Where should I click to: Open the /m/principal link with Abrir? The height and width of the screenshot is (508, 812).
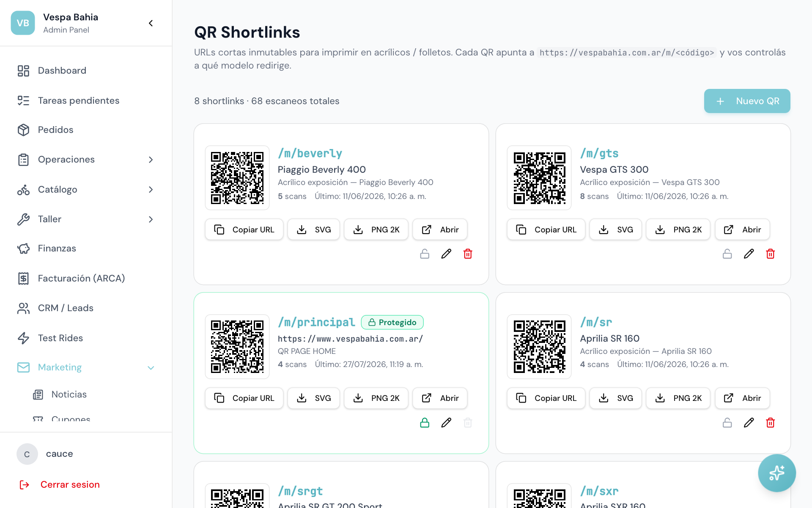pos(440,398)
